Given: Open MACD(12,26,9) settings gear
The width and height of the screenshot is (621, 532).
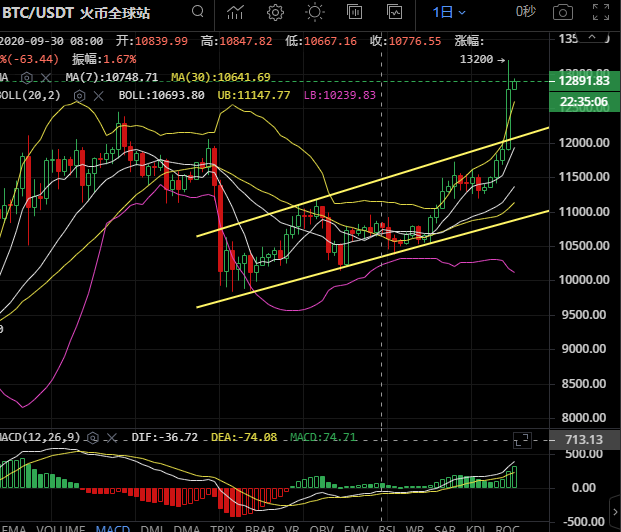Looking at the screenshot, I should [x=93, y=438].
